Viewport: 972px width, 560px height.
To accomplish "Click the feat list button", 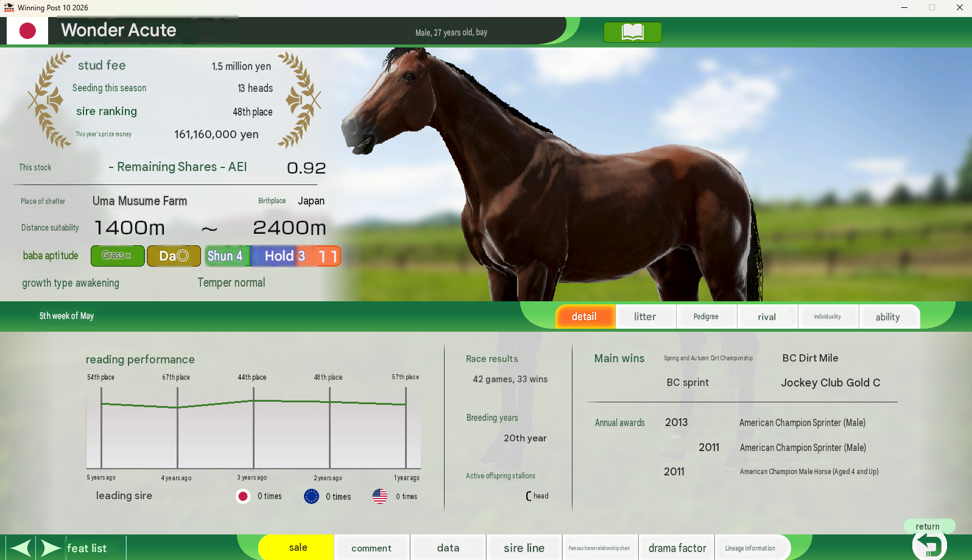I will point(86,548).
